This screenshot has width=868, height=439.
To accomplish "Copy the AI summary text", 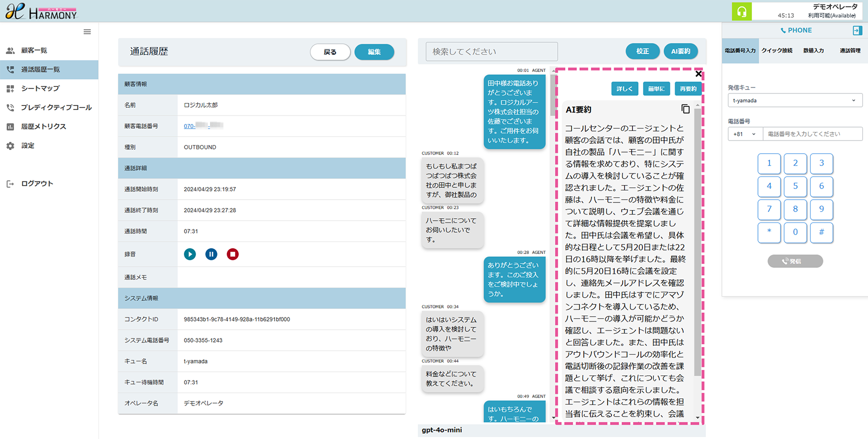I will pyautogui.click(x=685, y=109).
